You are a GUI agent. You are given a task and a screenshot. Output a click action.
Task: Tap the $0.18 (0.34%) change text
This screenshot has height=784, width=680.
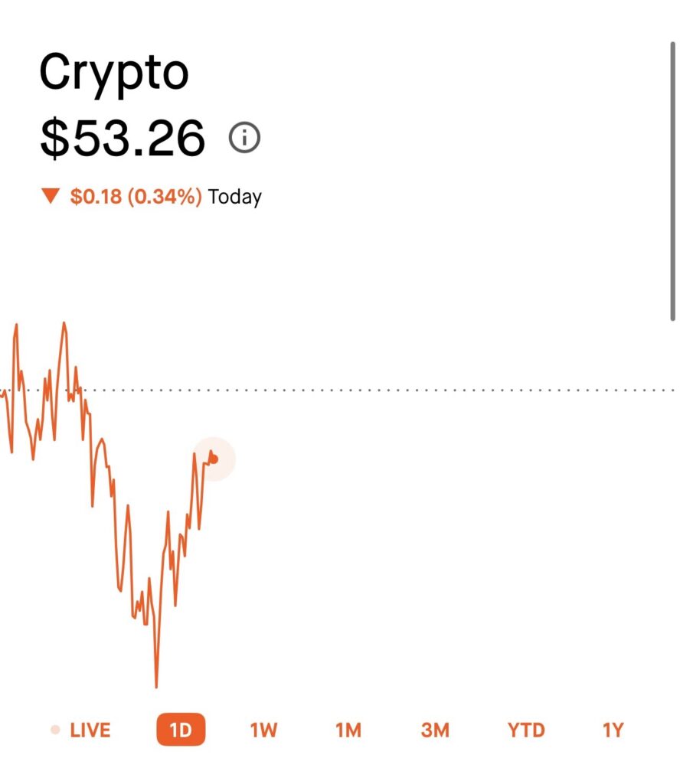tap(136, 197)
